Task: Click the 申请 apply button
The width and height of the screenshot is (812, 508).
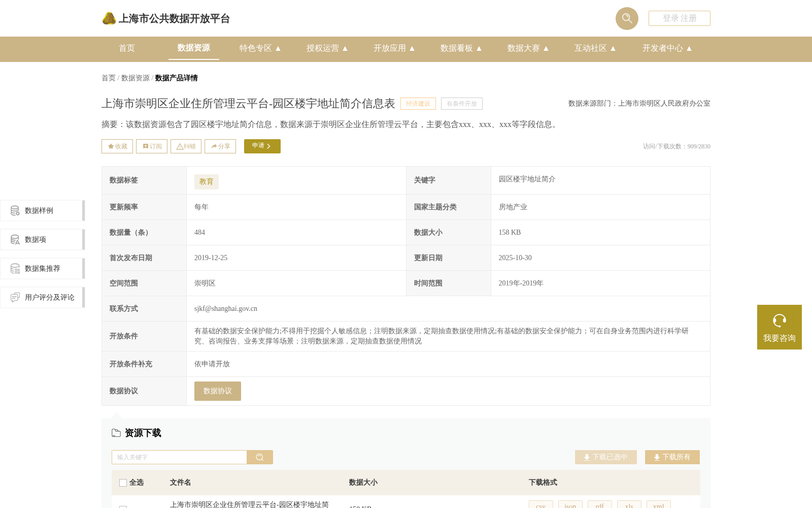Action: tap(262, 146)
